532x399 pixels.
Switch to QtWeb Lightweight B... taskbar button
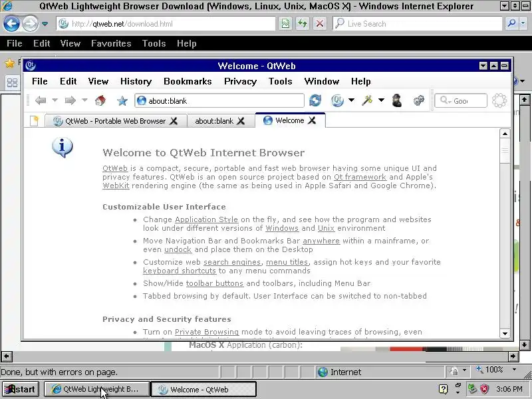click(96, 389)
